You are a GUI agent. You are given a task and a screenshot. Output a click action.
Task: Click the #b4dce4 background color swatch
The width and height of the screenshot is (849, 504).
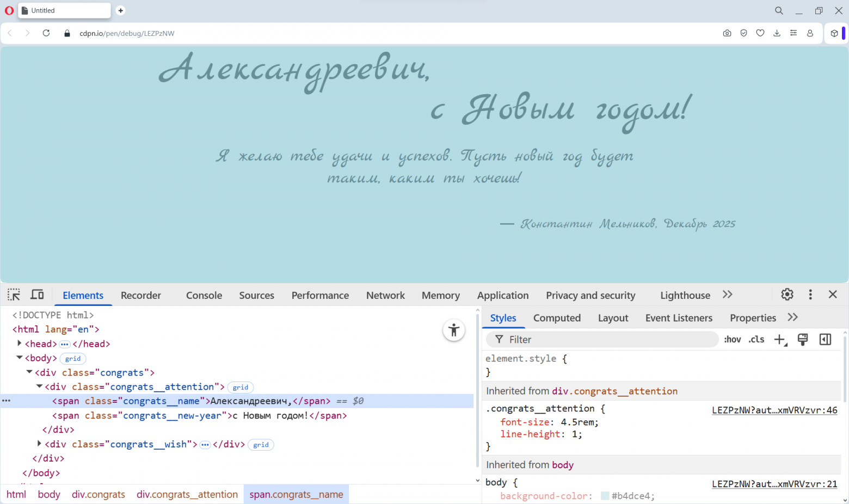click(605, 496)
